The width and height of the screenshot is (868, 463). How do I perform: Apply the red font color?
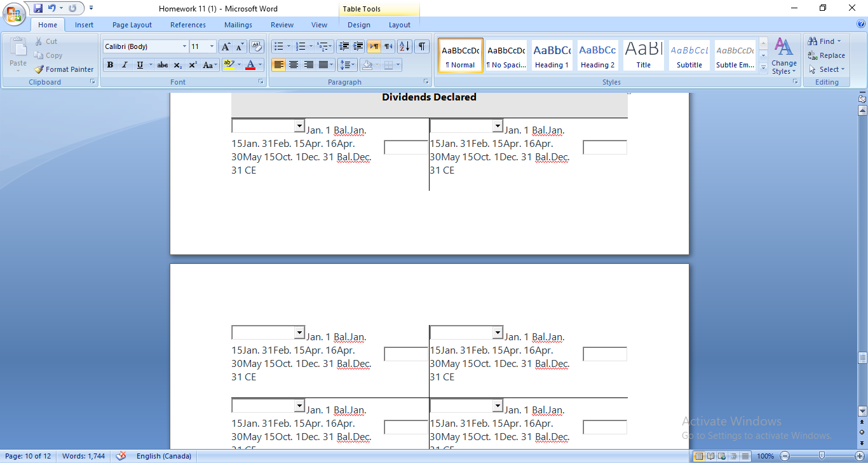coord(250,65)
